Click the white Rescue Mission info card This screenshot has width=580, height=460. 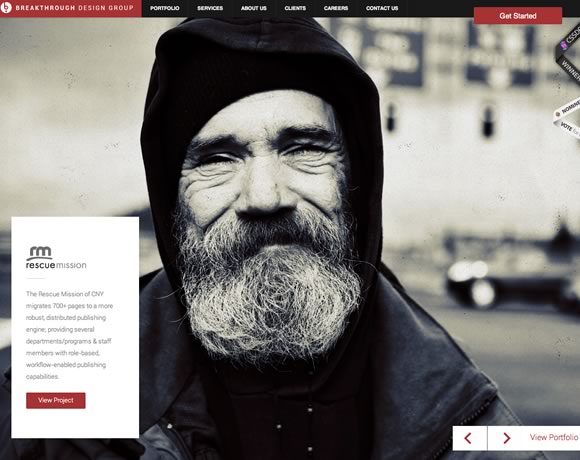click(x=75, y=327)
